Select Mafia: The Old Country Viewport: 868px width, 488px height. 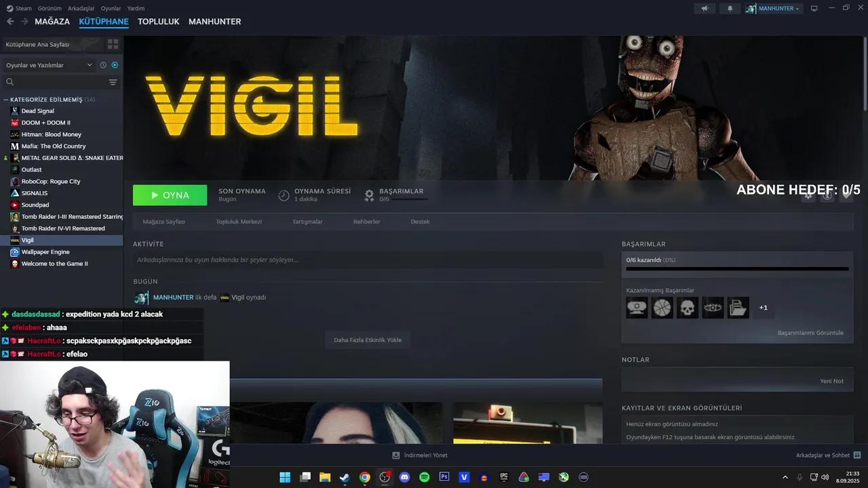[x=62, y=146]
